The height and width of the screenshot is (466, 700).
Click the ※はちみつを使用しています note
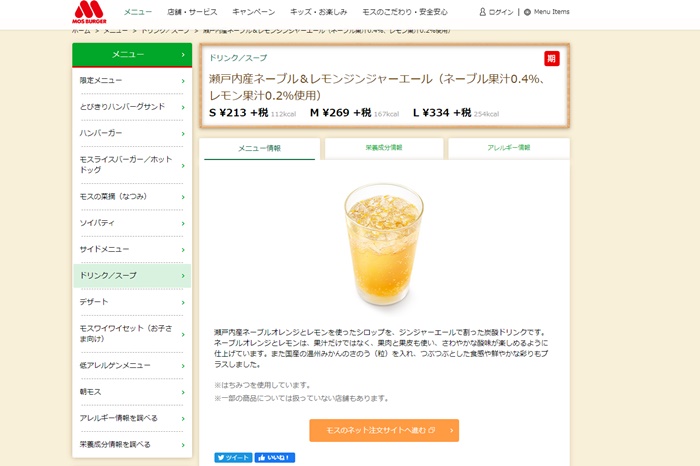[262, 385]
